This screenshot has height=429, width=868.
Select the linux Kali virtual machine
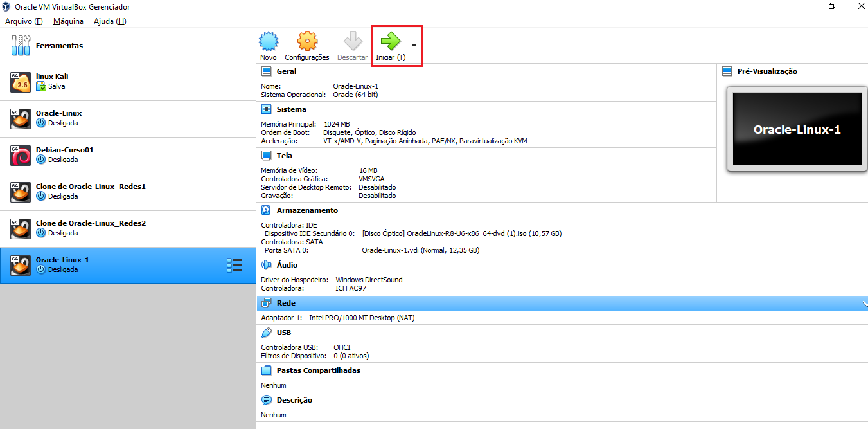[128, 82]
